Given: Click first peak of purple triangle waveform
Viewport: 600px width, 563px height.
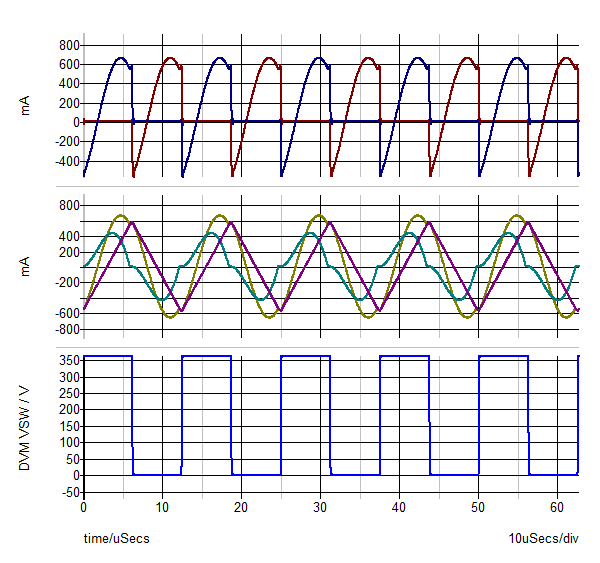Looking at the screenshot, I should pyautogui.click(x=132, y=222).
